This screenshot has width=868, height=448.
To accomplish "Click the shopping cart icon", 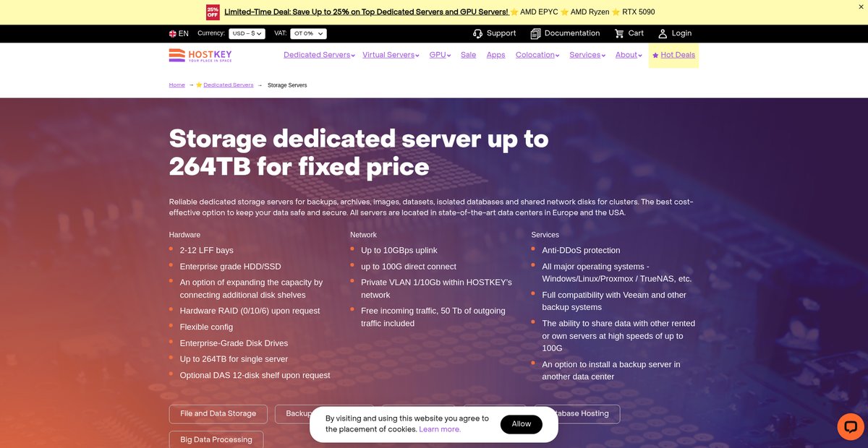I will 619,33.
